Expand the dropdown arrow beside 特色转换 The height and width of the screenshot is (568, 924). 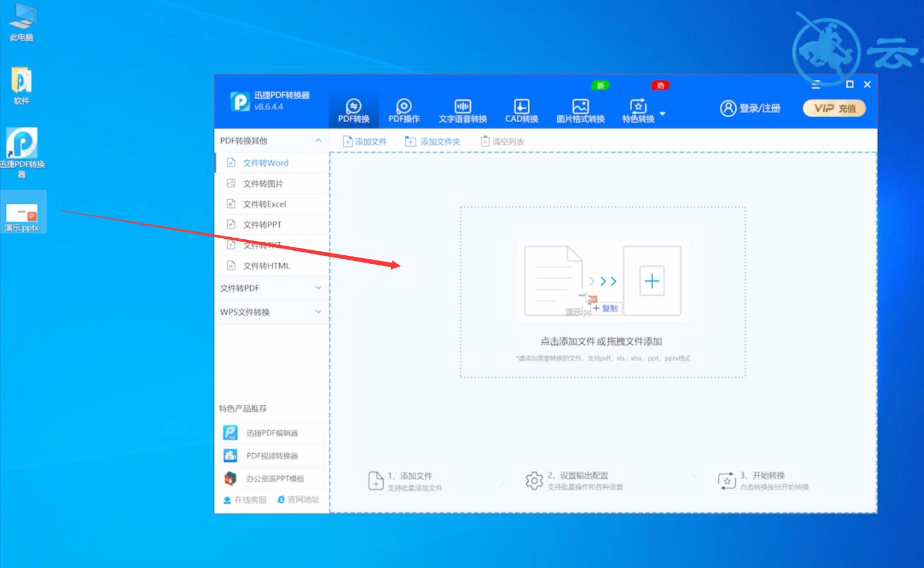(662, 113)
